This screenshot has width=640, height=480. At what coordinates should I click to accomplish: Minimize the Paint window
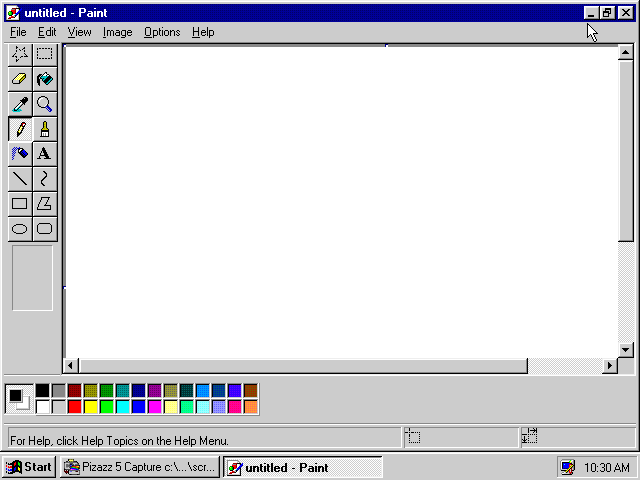[x=591, y=13]
